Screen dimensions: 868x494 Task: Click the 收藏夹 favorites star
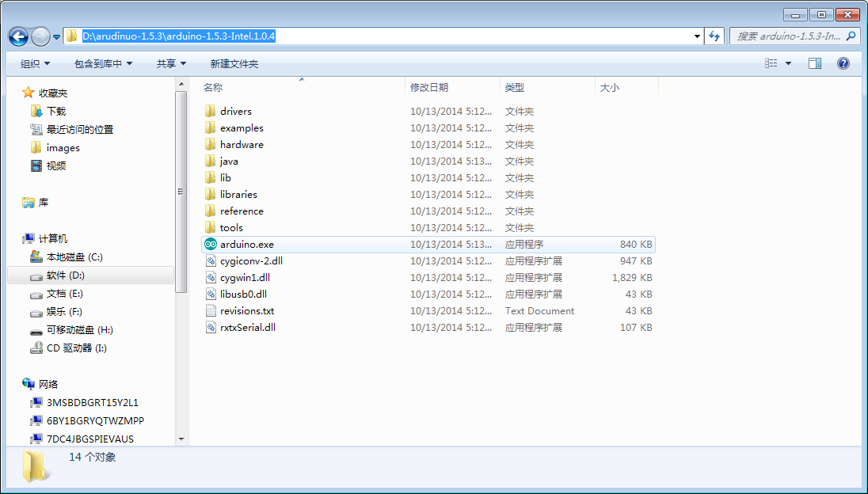coord(29,93)
